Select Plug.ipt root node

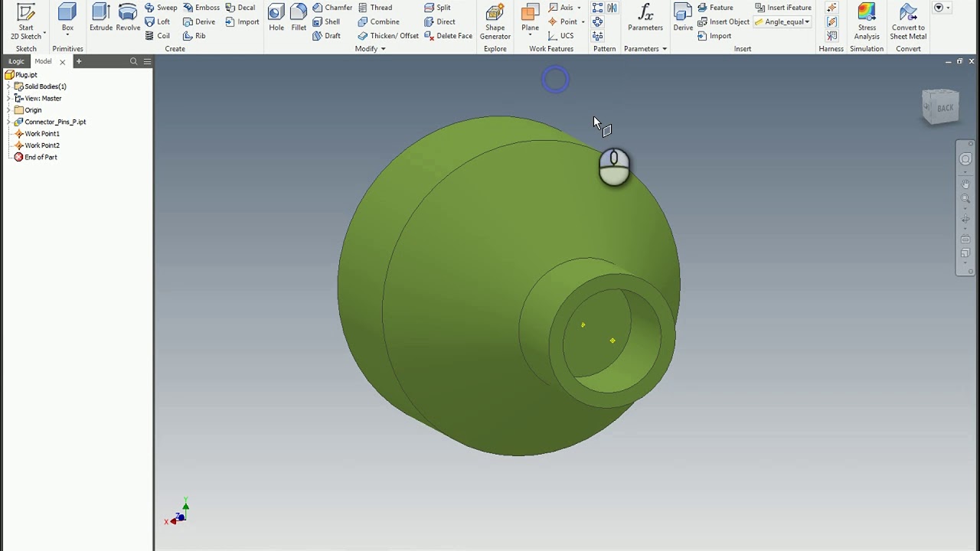pos(21,75)
